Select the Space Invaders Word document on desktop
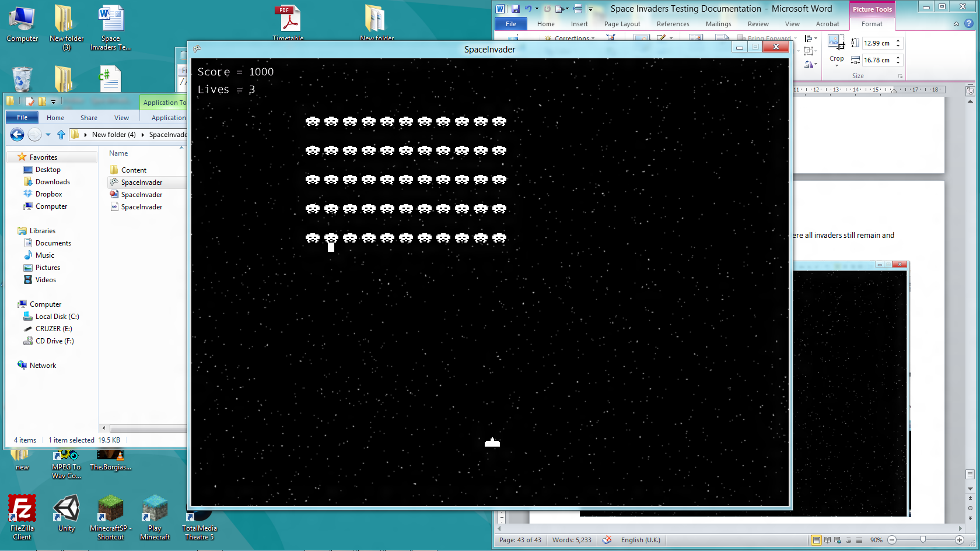 [110, 28]
